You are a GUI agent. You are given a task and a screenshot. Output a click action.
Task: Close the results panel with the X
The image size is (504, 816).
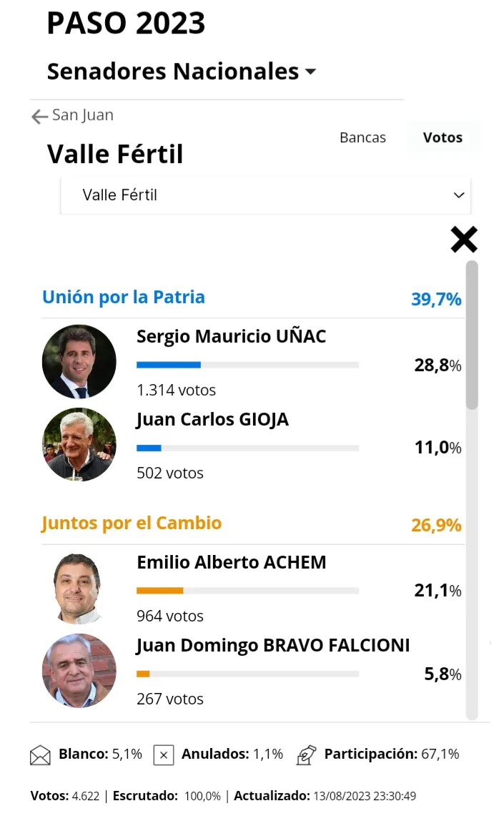click(464, 240)
